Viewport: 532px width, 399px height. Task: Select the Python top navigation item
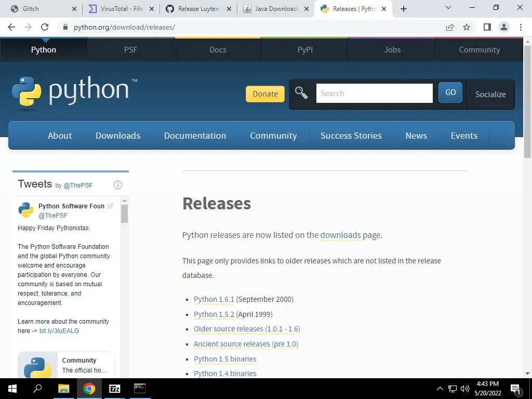coord(44,50)
